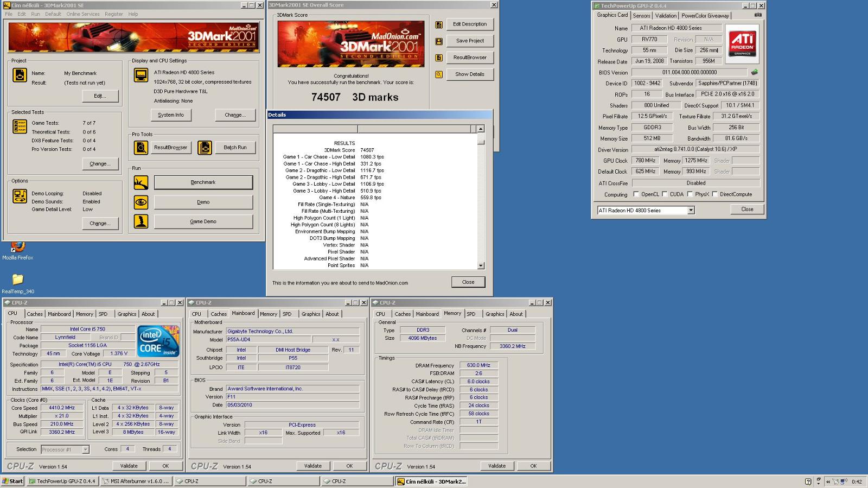Switch to the Validation tab in GPU-Z
The width and height of the screenshot is (868, 488).
click(666, 16)
